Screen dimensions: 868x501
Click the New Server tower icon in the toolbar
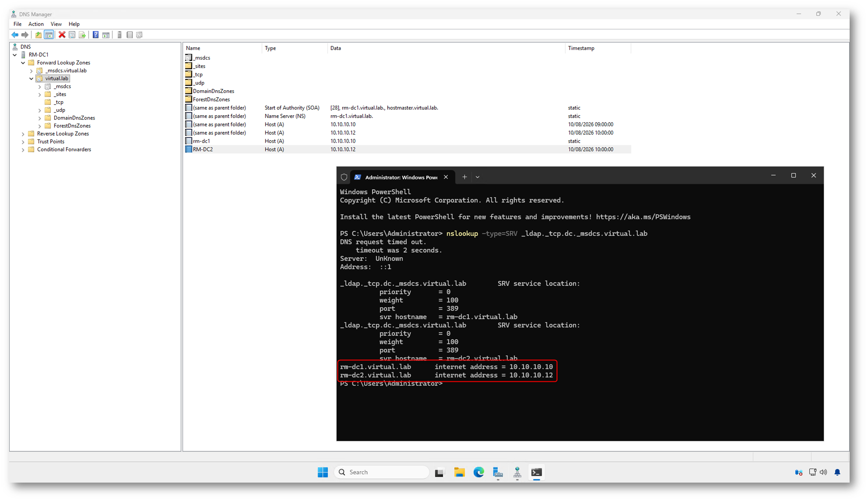(119, 35)
